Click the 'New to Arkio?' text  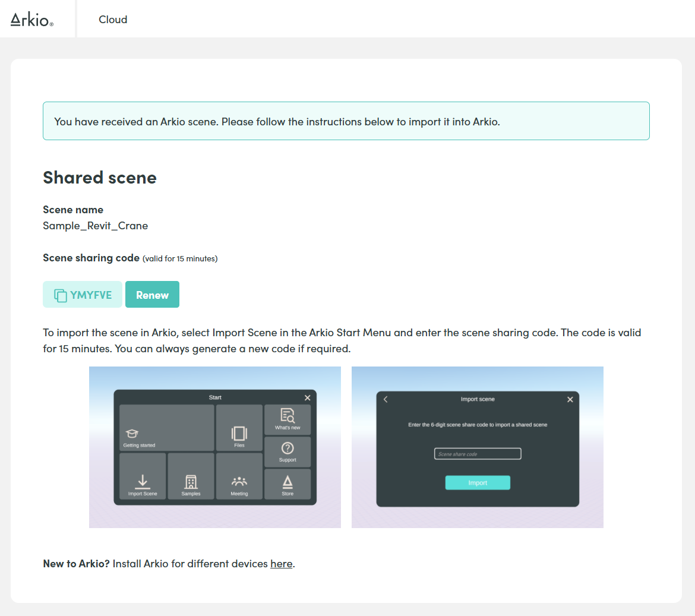[76, 563]
